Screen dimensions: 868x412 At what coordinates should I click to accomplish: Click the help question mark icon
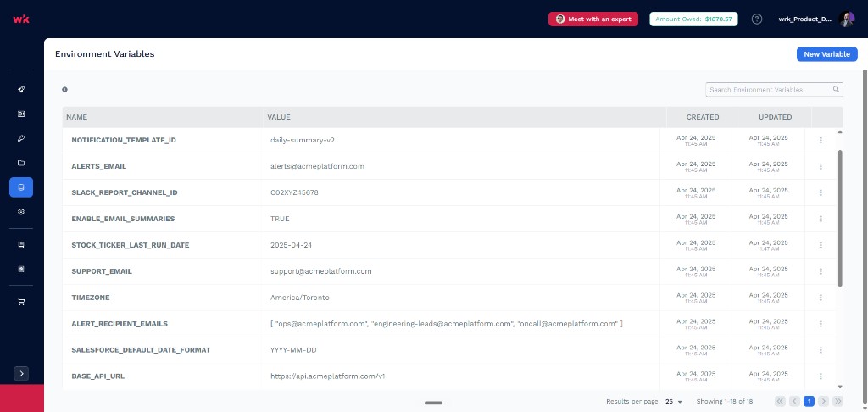[x=757, y=19]
